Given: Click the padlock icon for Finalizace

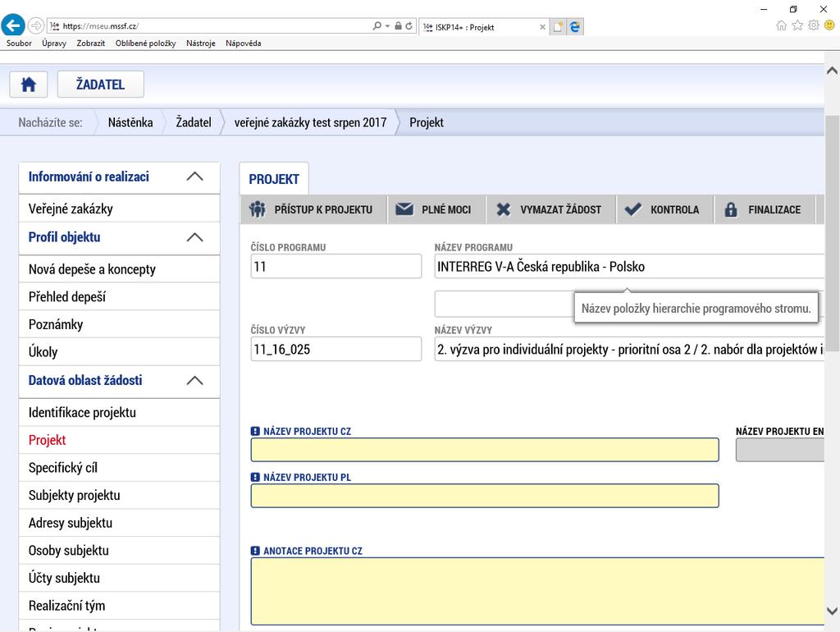Looking at the screenshot, I should 731,209.
